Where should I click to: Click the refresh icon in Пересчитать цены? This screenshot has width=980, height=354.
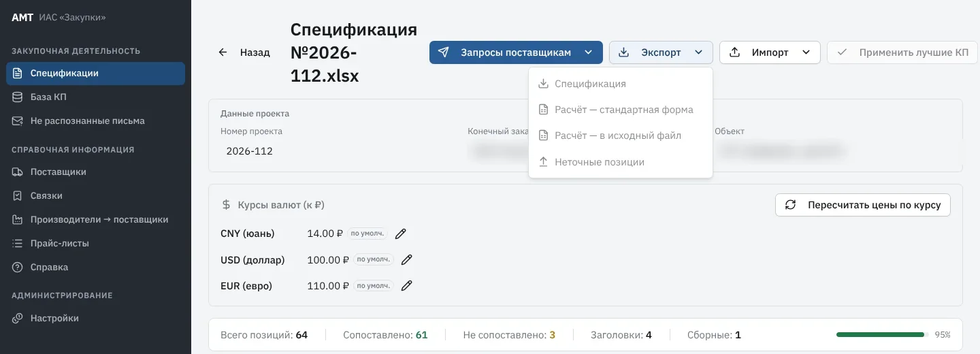coord(790,205)
